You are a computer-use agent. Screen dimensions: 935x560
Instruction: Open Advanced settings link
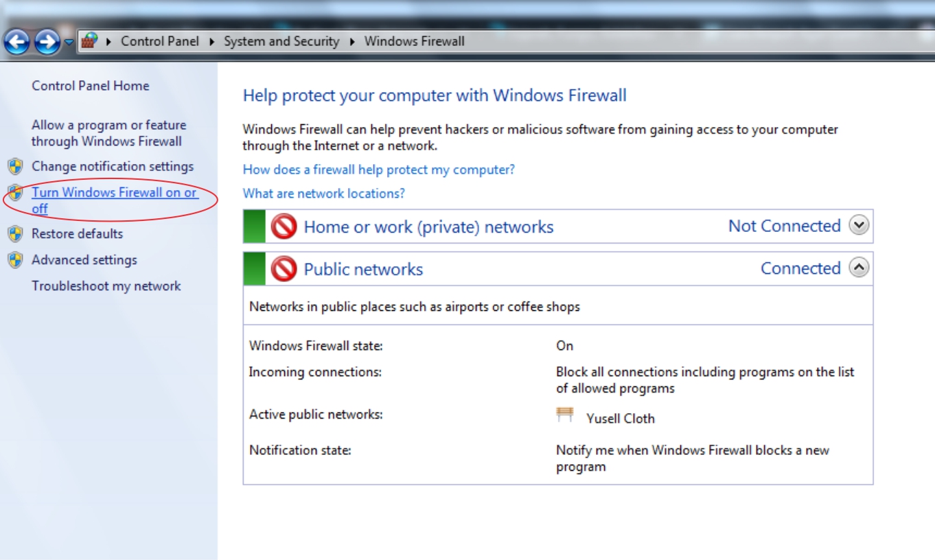pyautogui.click(x=84, y=259)
